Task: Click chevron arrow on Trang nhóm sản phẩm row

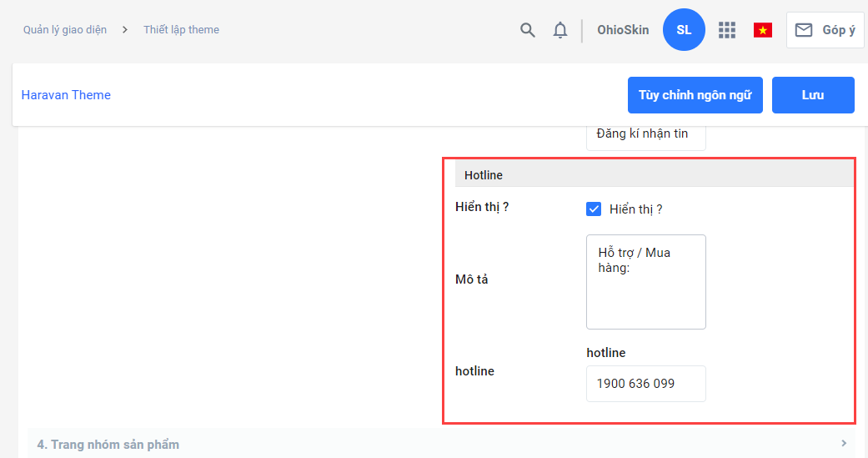Action: [844, 443]
